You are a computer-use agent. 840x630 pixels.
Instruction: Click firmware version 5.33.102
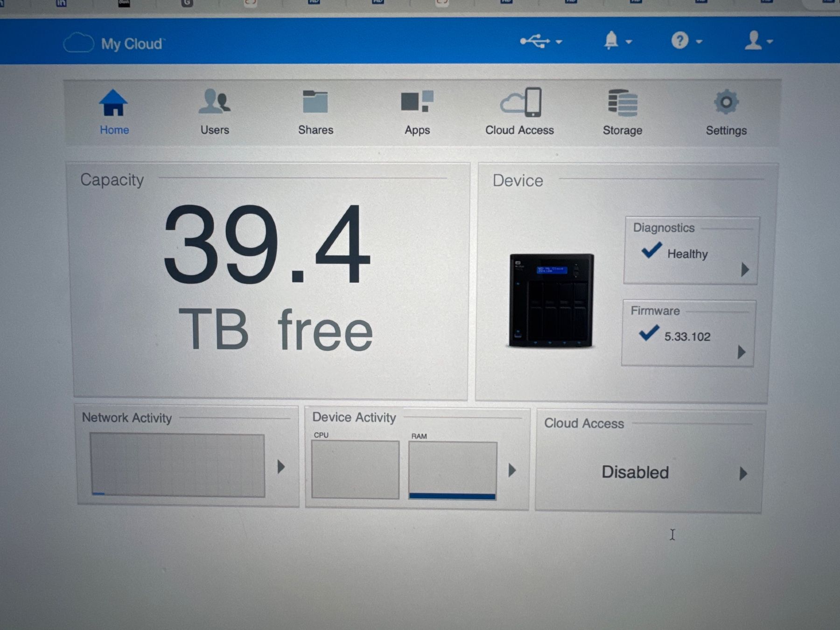click(687, 337)
